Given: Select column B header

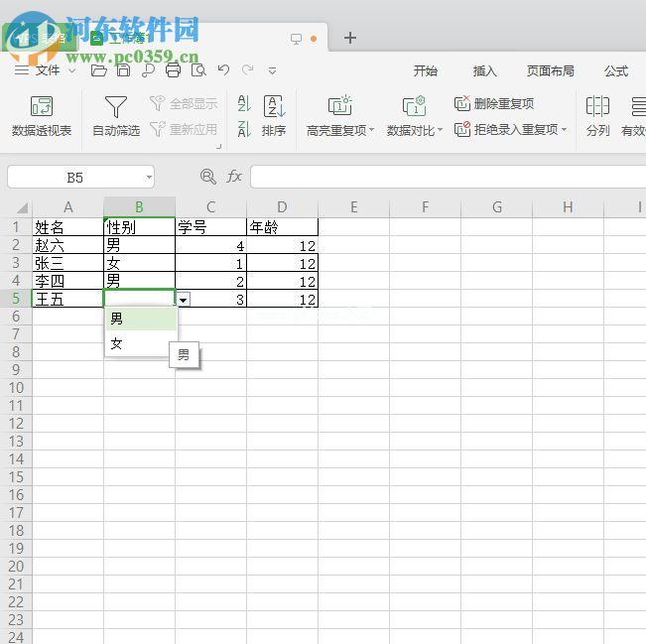Looking at the screenshot, I should [139, 206].
